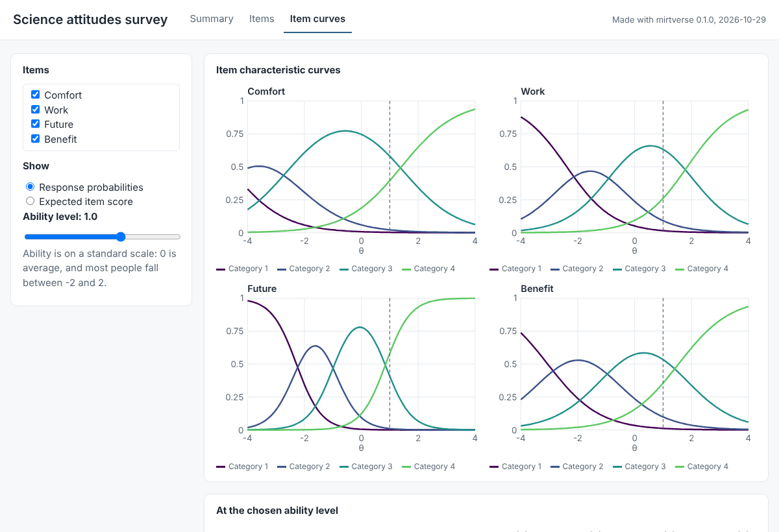This screenshot has width=779, height=532.
Task: Select the Item curves tab
Action: coord(317,19)
